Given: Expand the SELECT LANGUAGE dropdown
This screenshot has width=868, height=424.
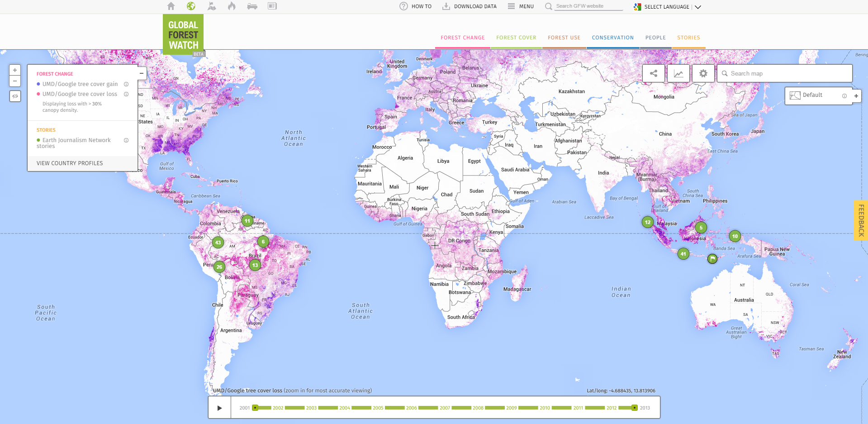Looking at the screenshot, I should coord(698,7).
